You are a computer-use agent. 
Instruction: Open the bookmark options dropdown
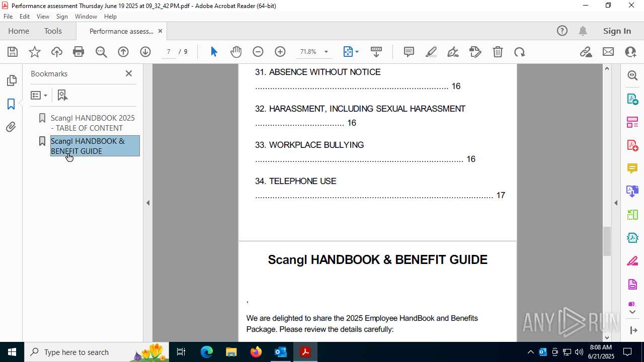pyautogui.click(x=39, y=95)
